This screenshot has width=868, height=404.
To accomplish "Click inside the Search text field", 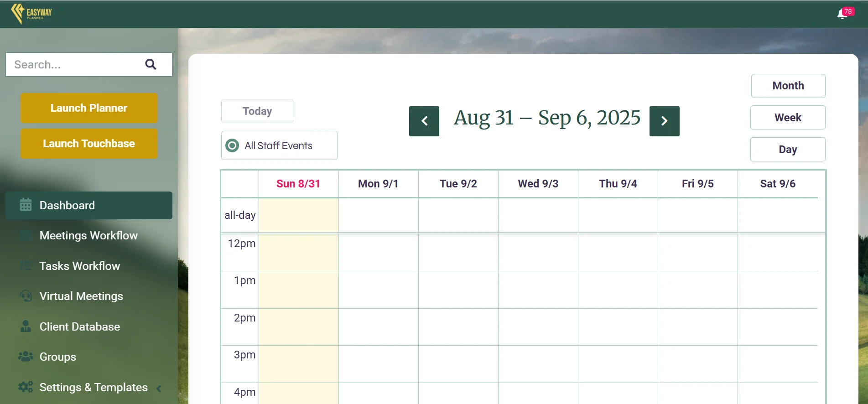I will pos(73,64).
